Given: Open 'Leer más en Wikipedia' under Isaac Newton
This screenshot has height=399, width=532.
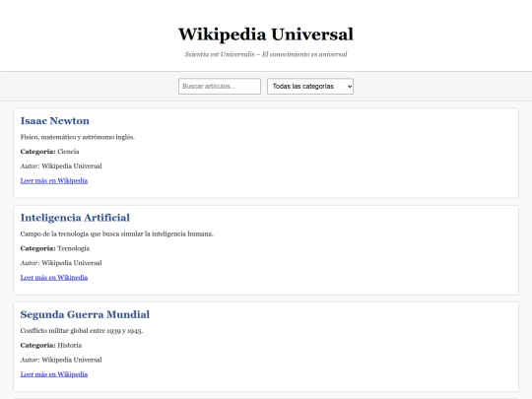Looking at the screenshot, I should click(54, 180).
